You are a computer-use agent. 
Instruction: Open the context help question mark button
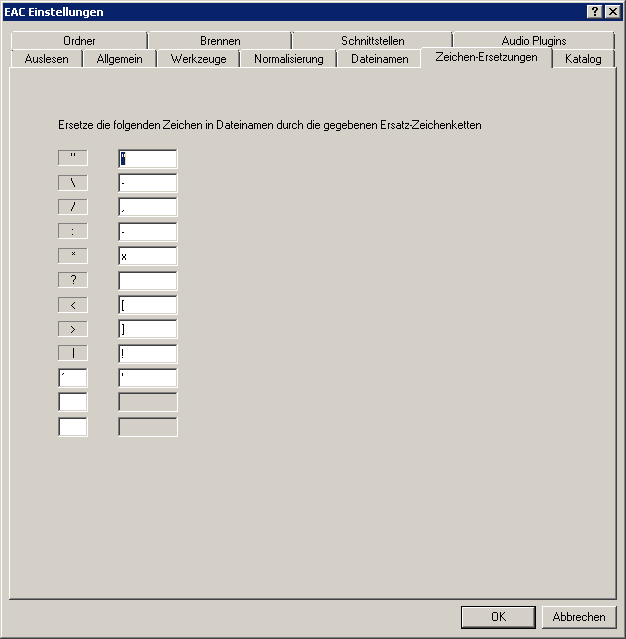(595, 11)
